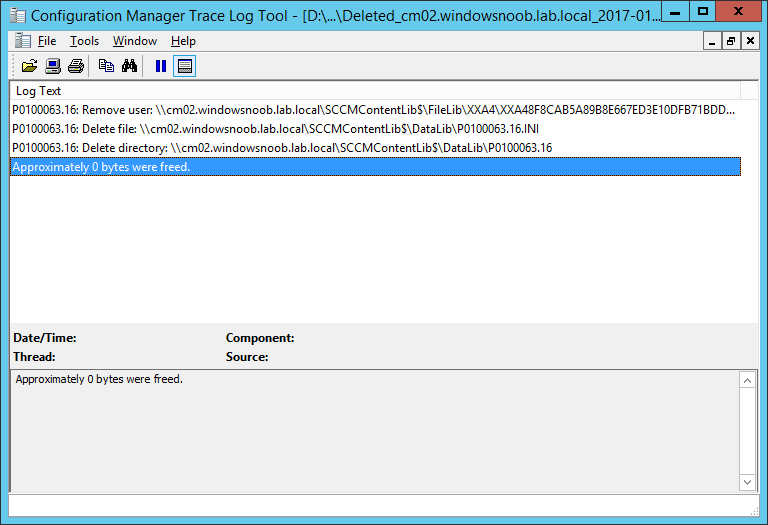The width and height of the screenshot is (768, 525).
Task: Restore down the inner log document window
Action: click(731, 41)
